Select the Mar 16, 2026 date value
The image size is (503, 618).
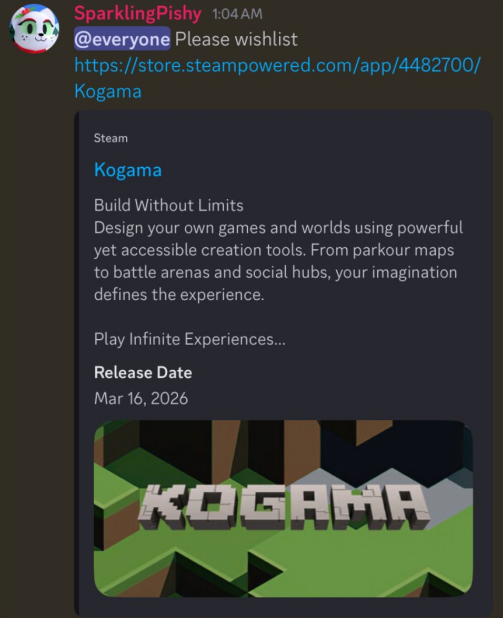coord(141,398)
